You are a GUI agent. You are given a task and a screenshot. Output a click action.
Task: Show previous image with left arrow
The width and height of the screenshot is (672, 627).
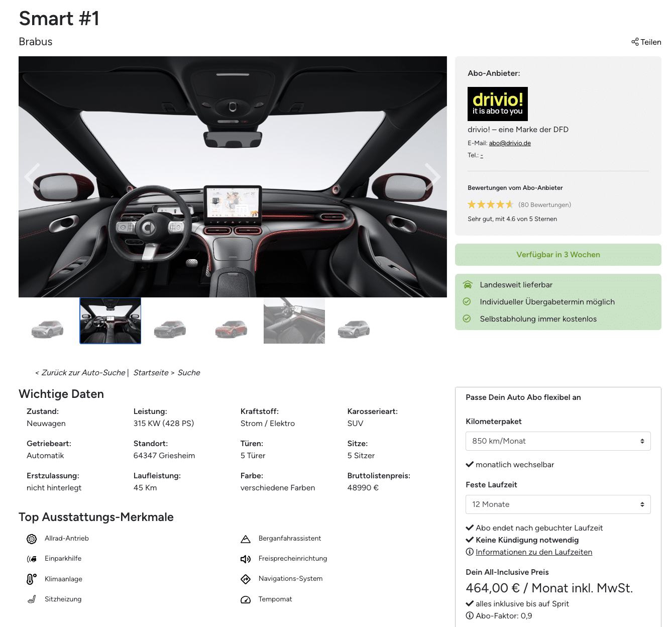[32, 176]
